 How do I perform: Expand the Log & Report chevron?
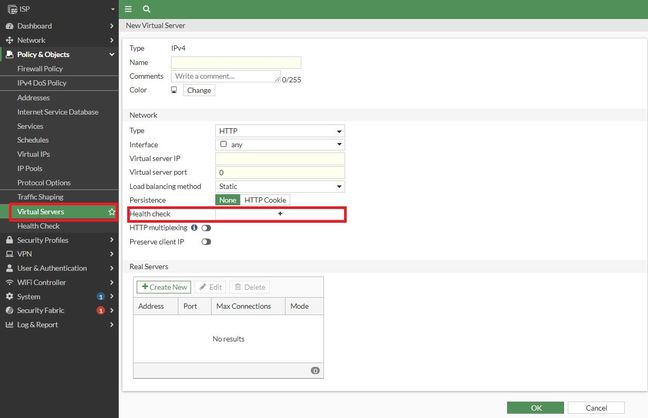click(x=112, y=325)
